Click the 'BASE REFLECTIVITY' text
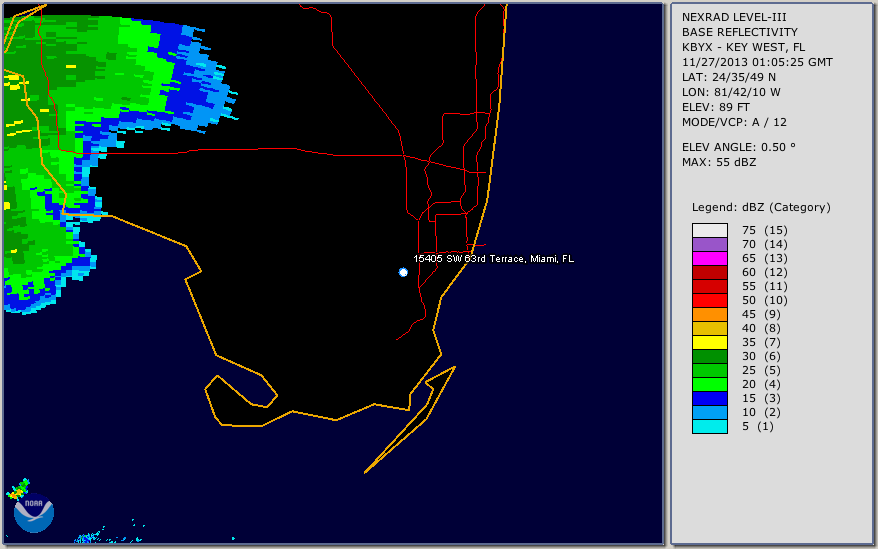 point(740,32)
